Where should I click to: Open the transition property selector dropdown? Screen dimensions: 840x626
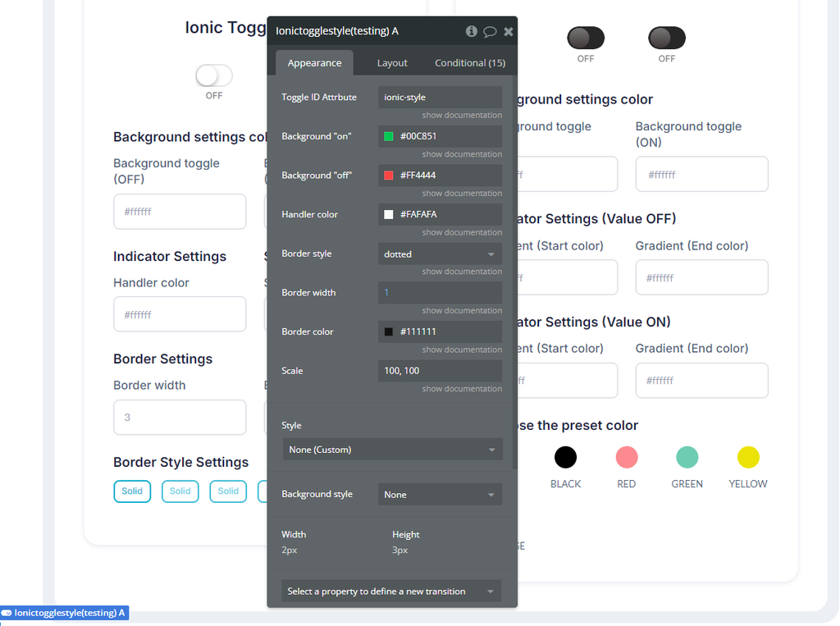391,591
